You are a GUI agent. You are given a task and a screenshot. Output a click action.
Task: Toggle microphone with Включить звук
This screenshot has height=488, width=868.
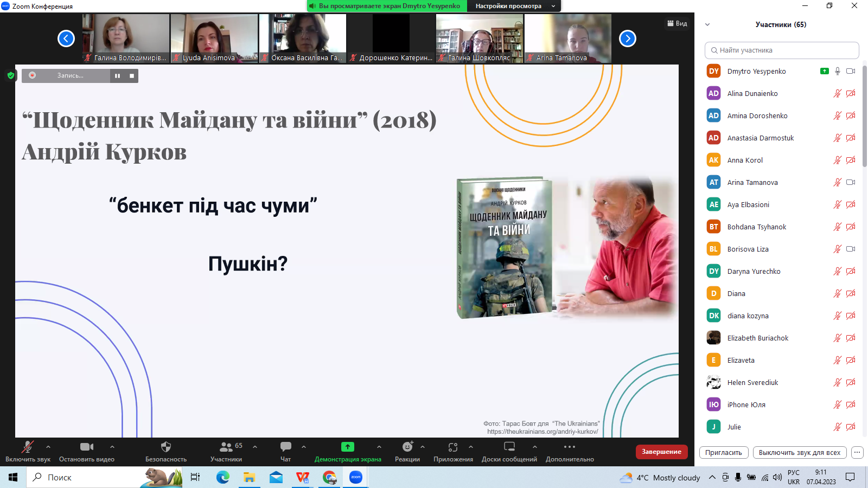click(27, 447)
